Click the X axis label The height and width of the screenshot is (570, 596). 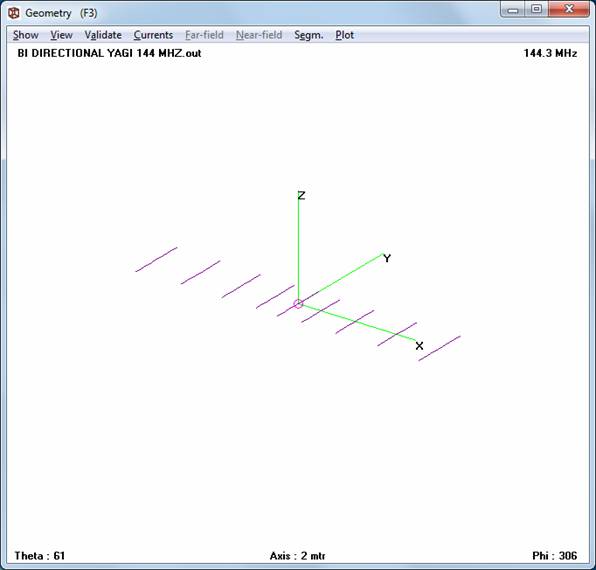click(419, 346)
